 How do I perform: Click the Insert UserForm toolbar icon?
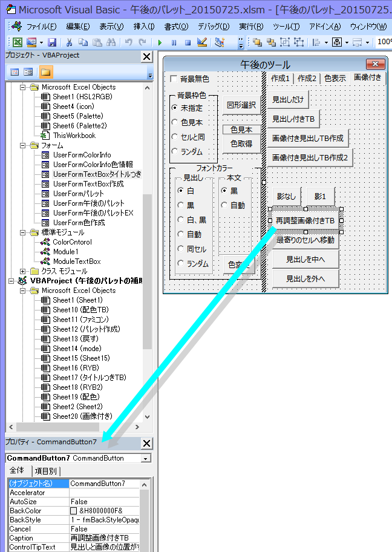tap(31, 42)
